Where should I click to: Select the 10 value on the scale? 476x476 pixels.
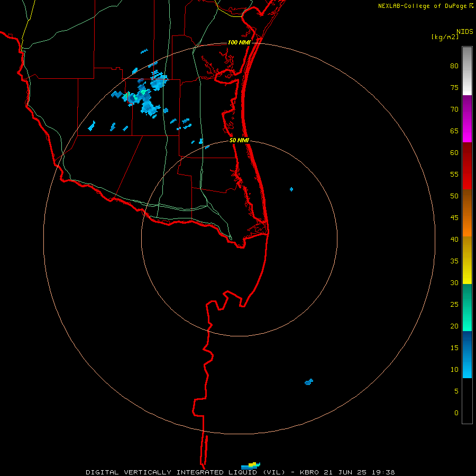click(x=454, y=370)
